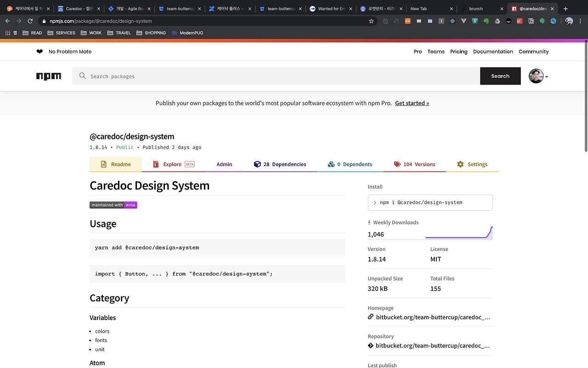Viewport: 588px width, 368px height.
Task: Click the browser back arrow
Action: click(8, 21)
